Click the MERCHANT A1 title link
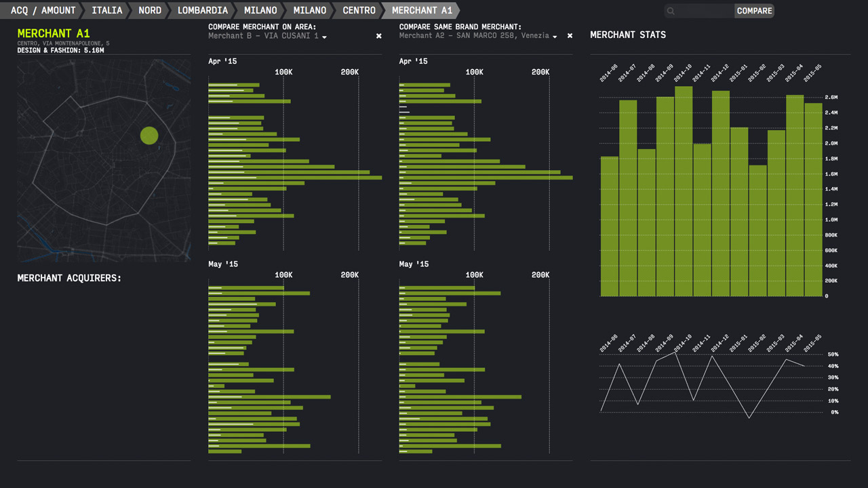This screenshot has width=868, height=488. 54,33
